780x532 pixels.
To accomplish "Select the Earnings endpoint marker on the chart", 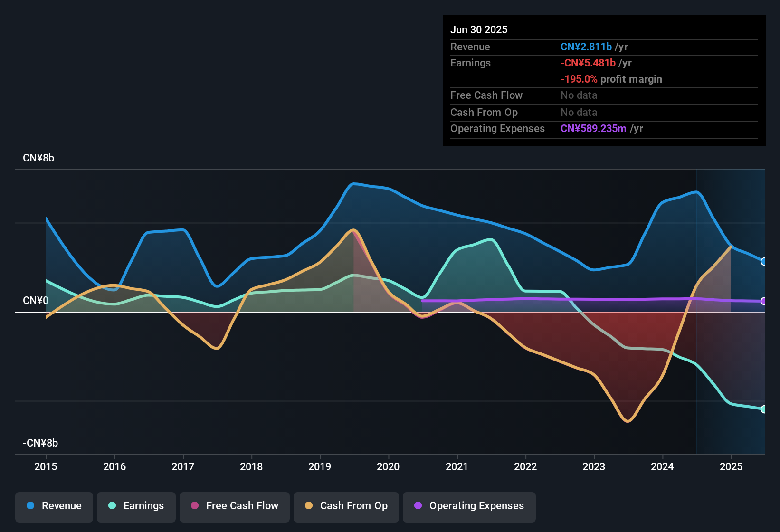I will coord(764,408).
